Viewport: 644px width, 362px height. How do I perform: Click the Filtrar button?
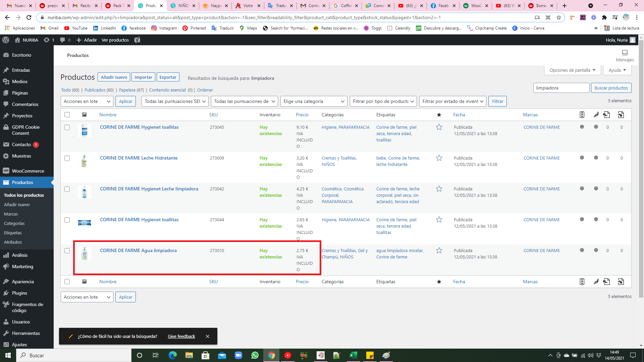[497, 101]
